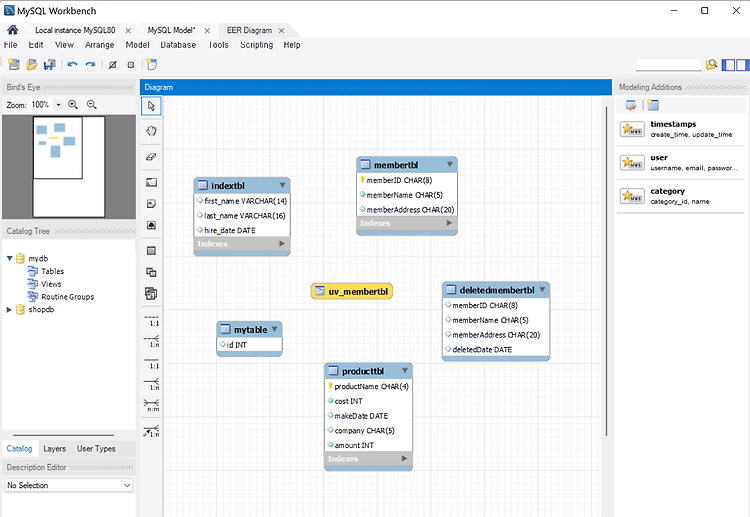Open the Model menu

[x=137, y=45]
